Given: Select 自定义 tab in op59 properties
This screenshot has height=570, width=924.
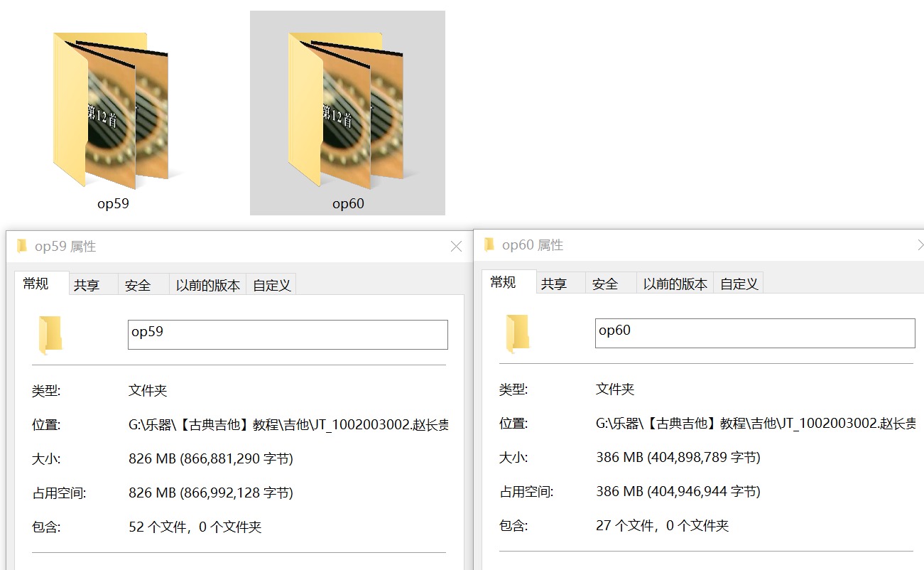Looking at the screenshot, I should click(x=272, y=286).
